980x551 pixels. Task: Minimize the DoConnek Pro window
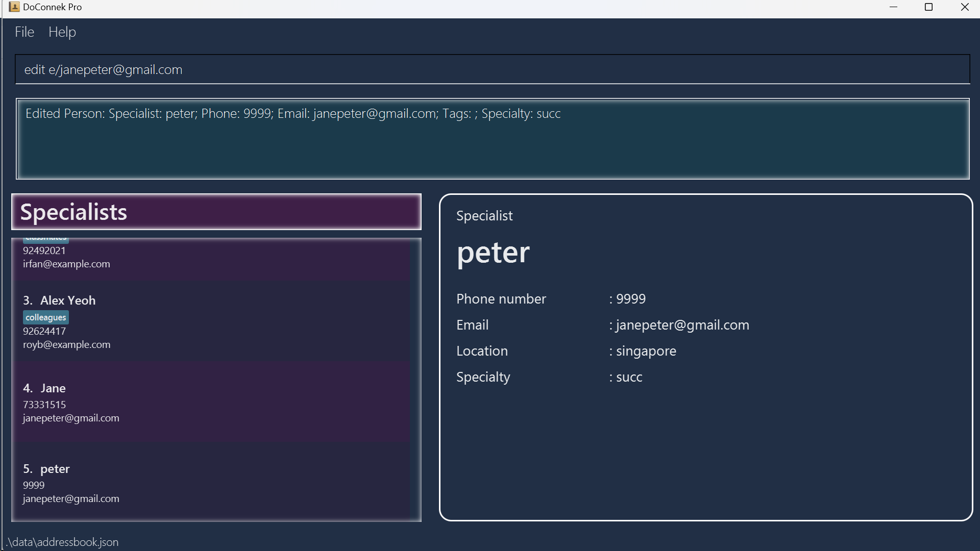(893, 7)
